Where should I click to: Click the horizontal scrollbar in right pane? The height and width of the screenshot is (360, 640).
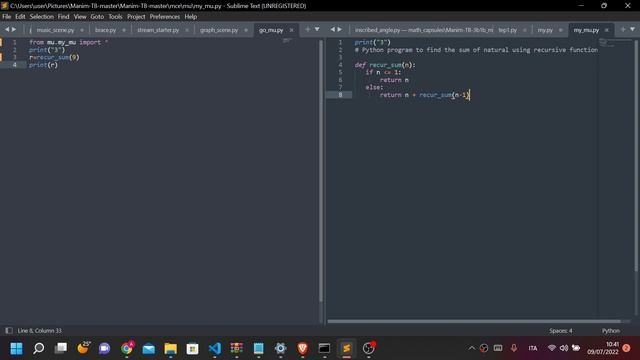click(x=474, y=322)
